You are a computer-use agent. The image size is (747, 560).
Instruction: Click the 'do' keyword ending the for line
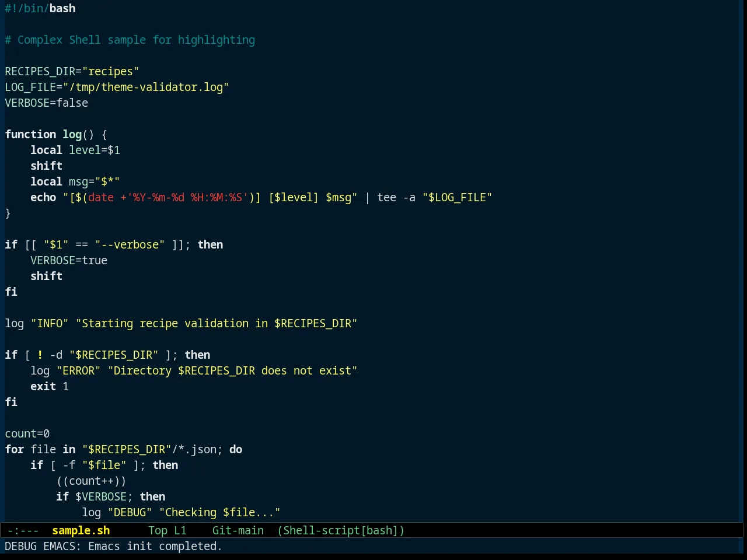click(236, 449)
